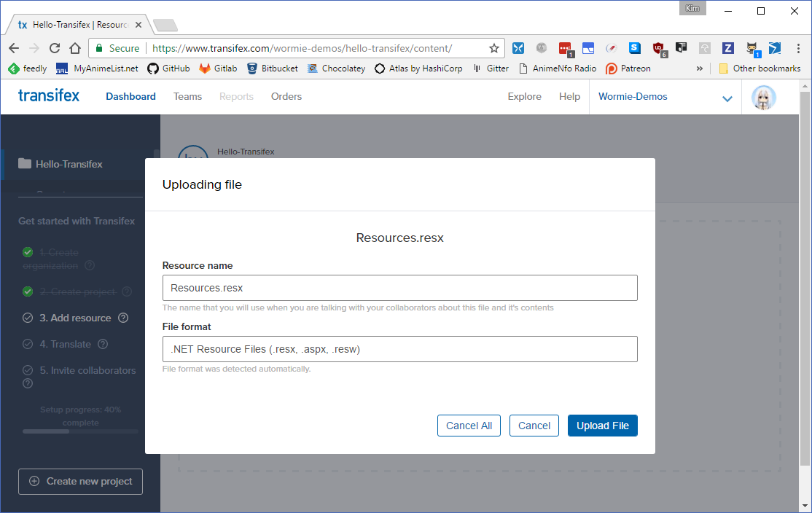The image size is (812, 513).
Task: Open the uBlock Origin extension icon
Action: (x=659, y=49)
